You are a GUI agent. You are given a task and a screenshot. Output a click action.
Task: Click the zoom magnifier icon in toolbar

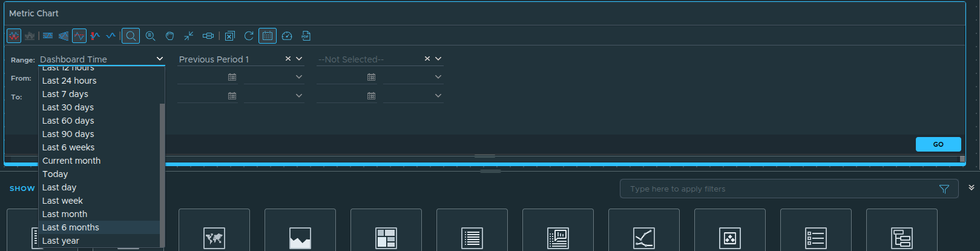(x=130, y=36)
